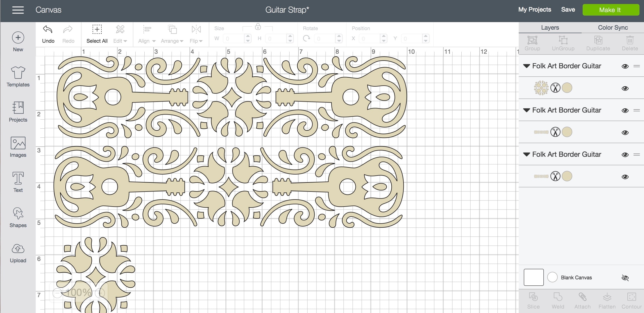Open the Upload panel
Viewport: 644px width, 313px height.
(x=18, y=253)
